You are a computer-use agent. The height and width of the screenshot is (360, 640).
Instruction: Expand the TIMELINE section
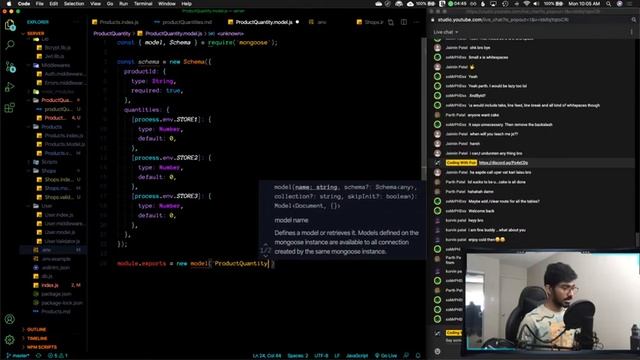click(x=37, y=338)
